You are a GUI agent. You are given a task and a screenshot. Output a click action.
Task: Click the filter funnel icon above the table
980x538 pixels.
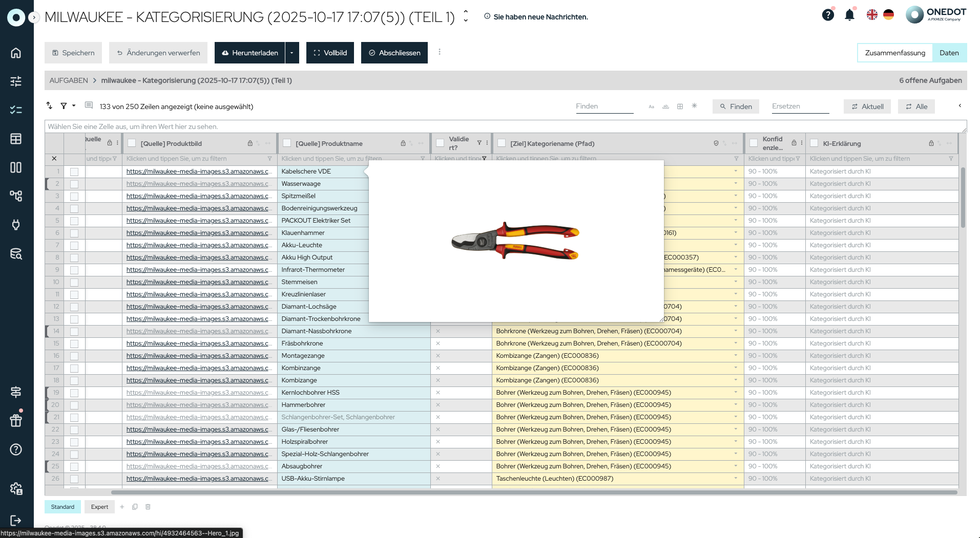[x=64, y=106]
